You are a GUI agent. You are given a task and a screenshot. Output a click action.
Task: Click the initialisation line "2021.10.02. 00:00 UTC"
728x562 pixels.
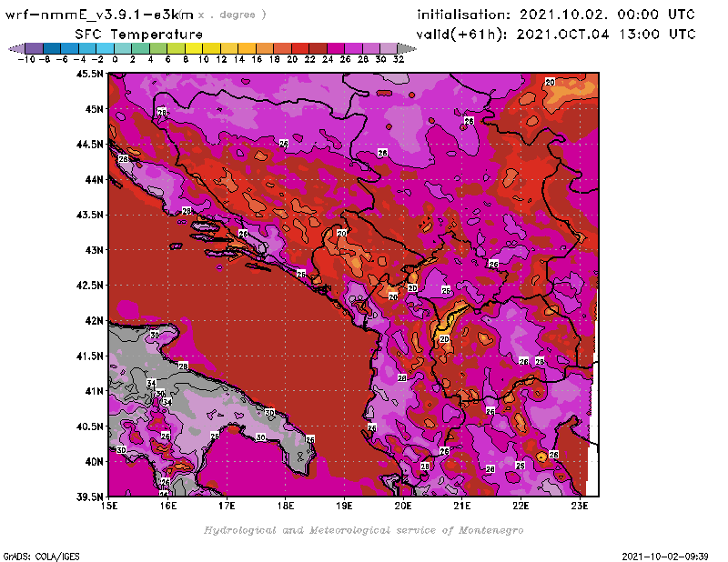(x=607, y=15)
